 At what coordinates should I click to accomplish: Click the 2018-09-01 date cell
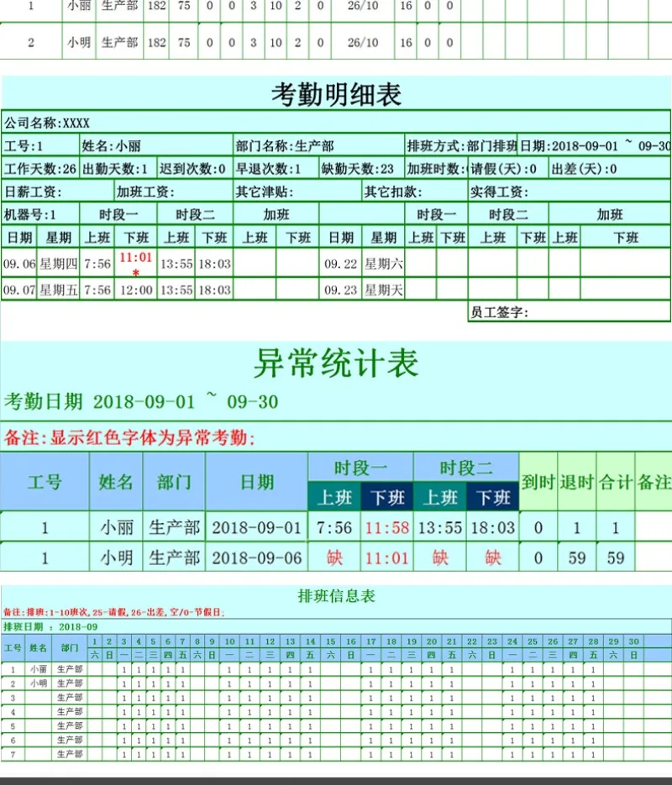pyautogui.click(x=257, y=528)
